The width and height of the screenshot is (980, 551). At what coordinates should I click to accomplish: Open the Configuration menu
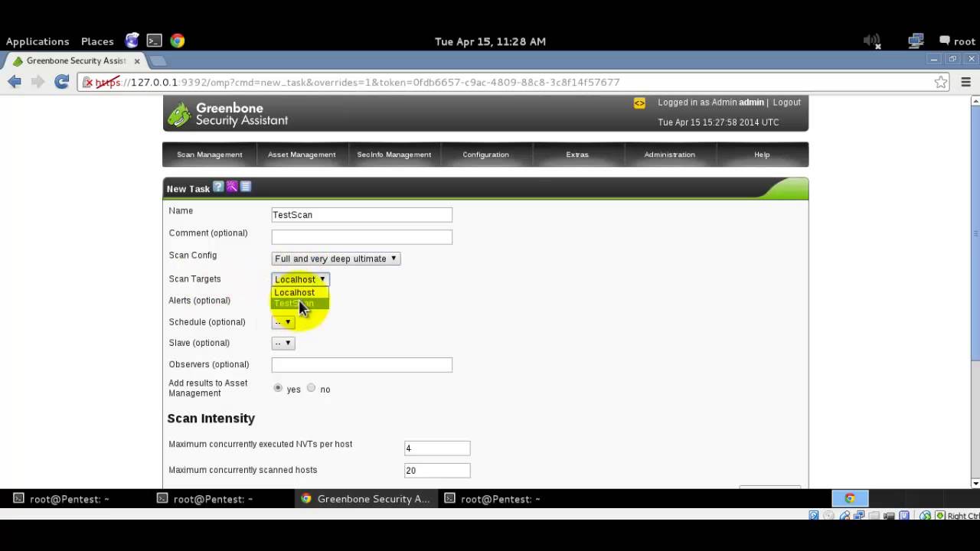485,155
